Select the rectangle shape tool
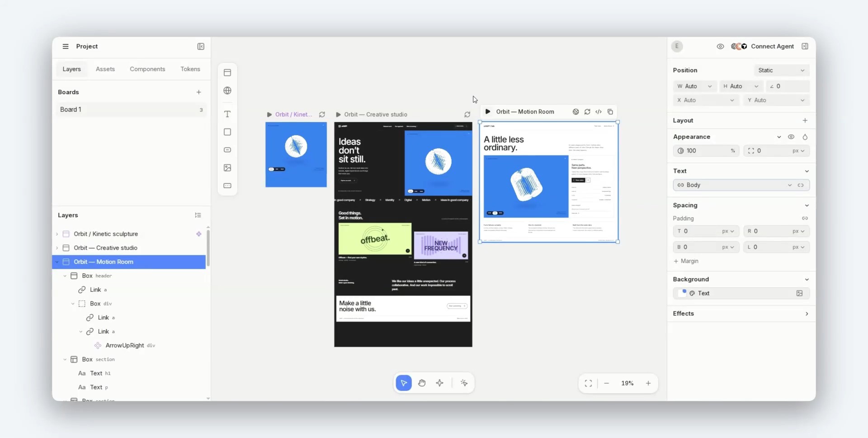Screen dimensions: 868x438 click(x=227, y=132)
